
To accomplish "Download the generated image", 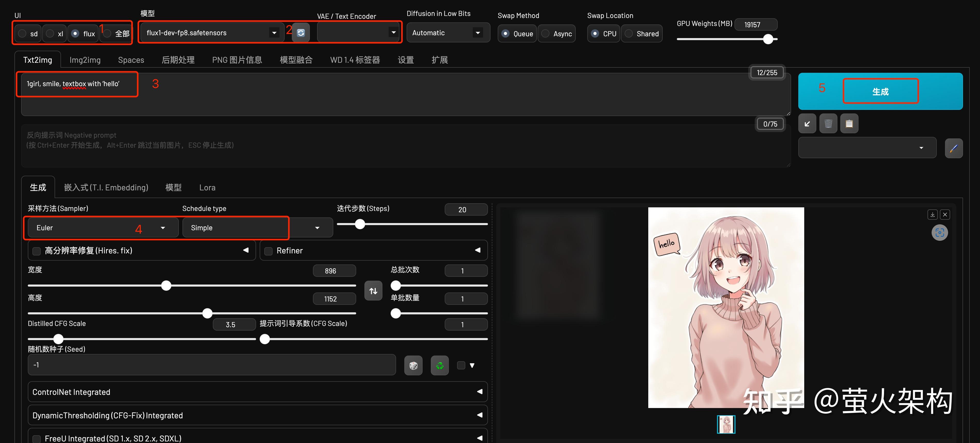I will [932, 214].
